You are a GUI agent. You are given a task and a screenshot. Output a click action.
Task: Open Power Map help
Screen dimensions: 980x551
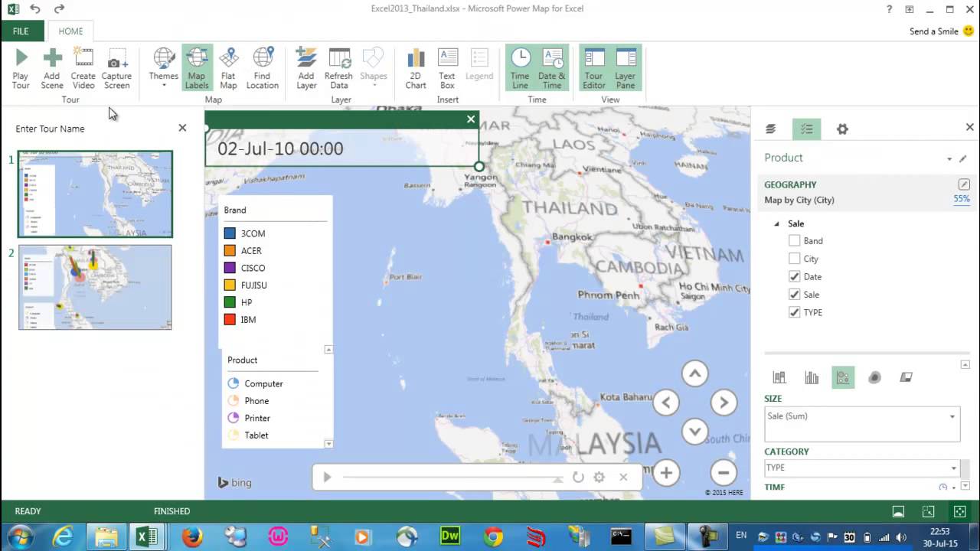tap(889, 9)
